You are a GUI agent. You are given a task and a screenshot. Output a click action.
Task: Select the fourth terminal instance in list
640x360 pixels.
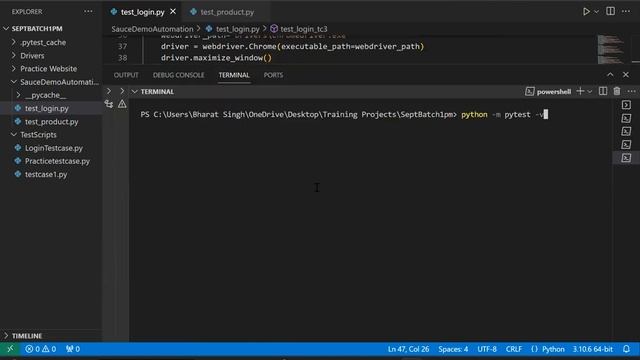[x=626, y=144]
